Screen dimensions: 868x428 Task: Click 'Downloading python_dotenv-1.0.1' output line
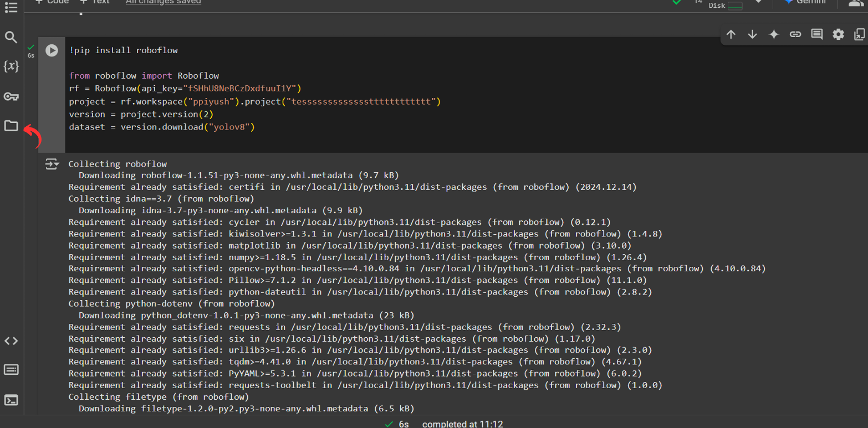pyautogui.click(x=247, y=315)
